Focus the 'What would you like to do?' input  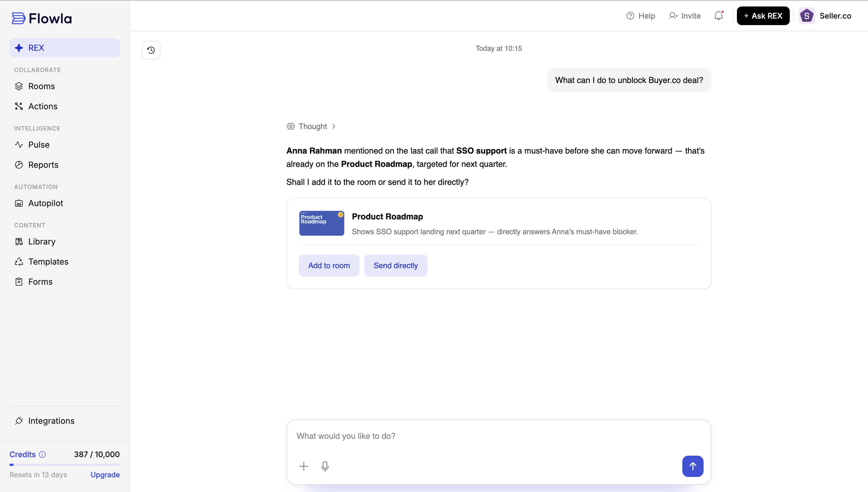point(498,436)
